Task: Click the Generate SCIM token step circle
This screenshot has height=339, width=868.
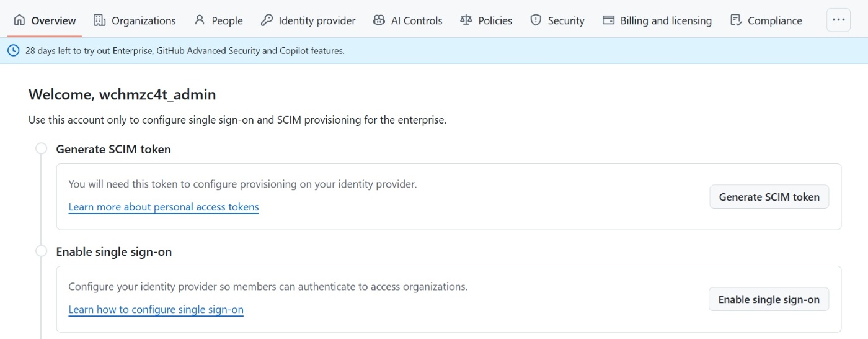Action: (x=42, y=148)
